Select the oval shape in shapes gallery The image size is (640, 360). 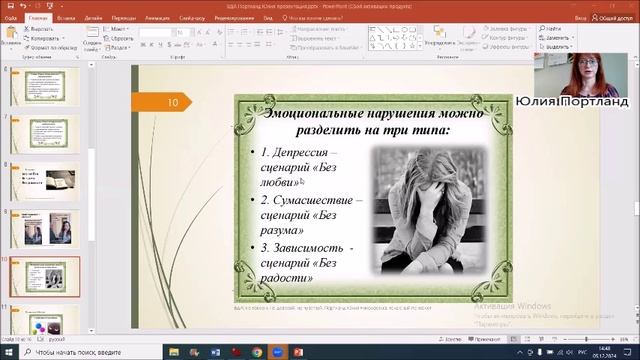pyautogui.click(x=404, y=29)
